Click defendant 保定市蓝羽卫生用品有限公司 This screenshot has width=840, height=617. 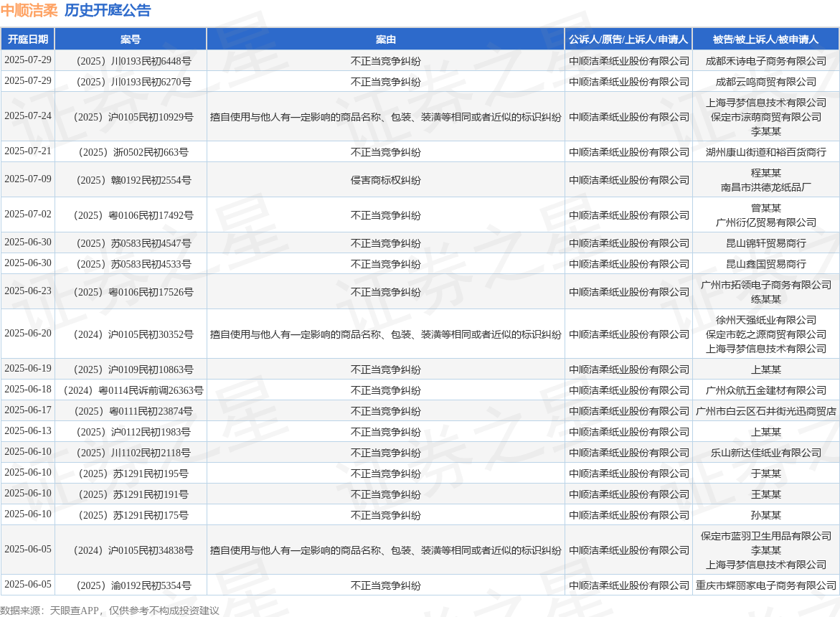pos(765,536)
